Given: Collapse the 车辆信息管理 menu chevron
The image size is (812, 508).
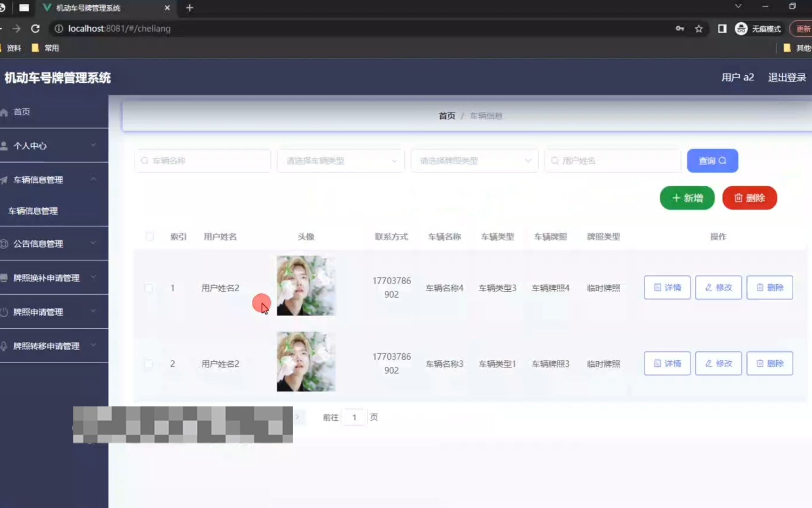Looking at the screenshot, I should click(x=93, y=179).
